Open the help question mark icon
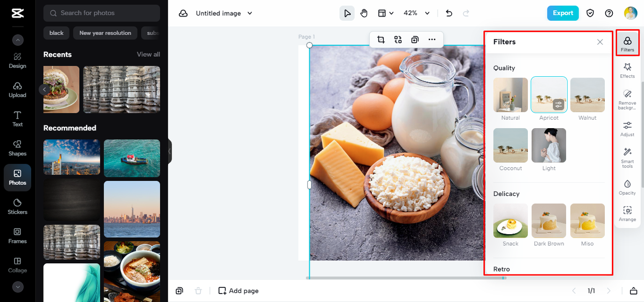Screen dimensions: 644x302 coord(609,13)
